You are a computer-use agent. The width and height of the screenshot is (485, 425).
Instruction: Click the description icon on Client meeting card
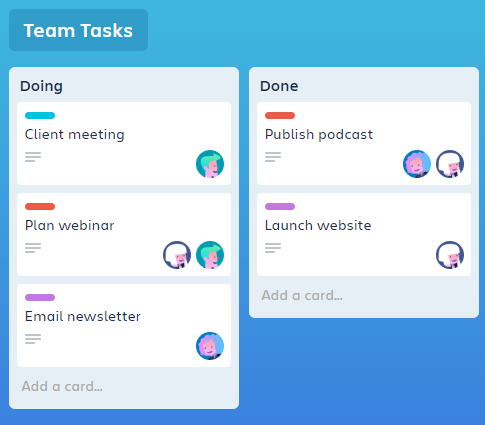(33, 157)
